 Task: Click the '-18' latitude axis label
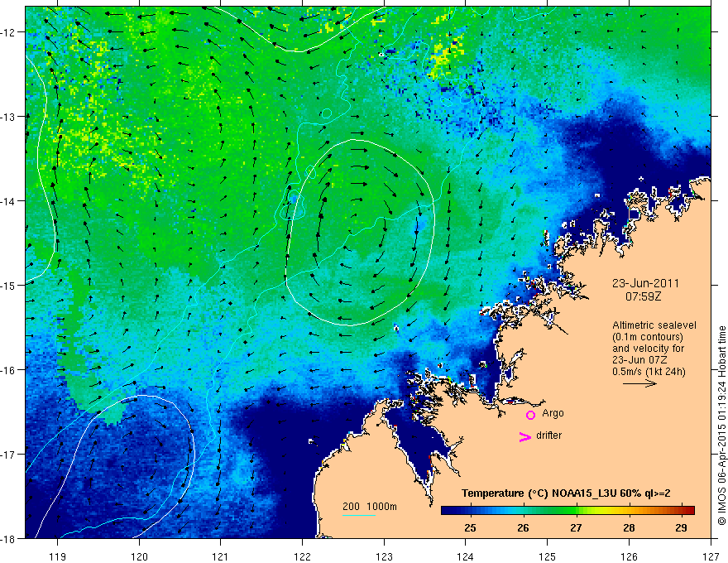8,538
